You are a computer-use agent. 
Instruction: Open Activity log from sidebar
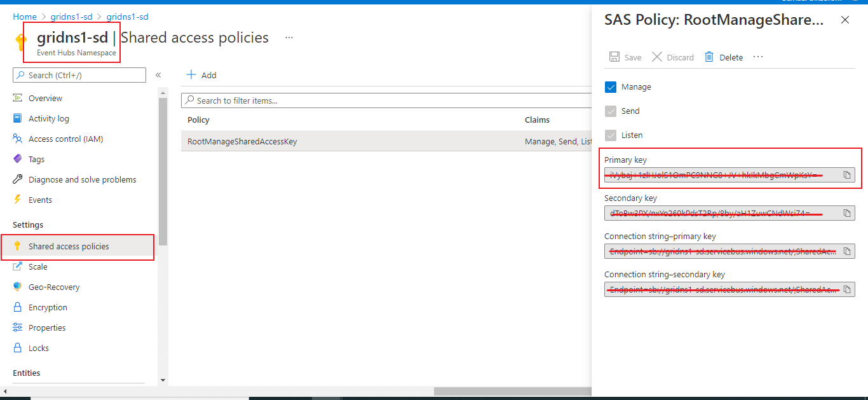[x=48, y=118]
